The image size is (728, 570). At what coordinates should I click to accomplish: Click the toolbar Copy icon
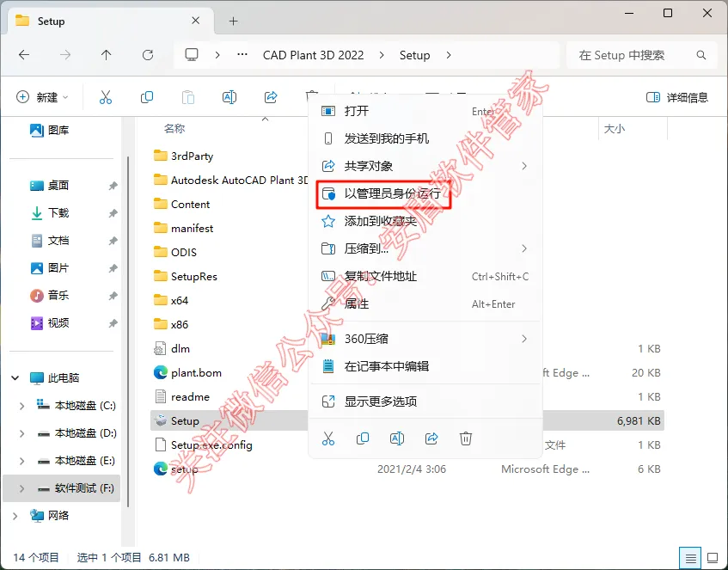[x=147, y=97]
